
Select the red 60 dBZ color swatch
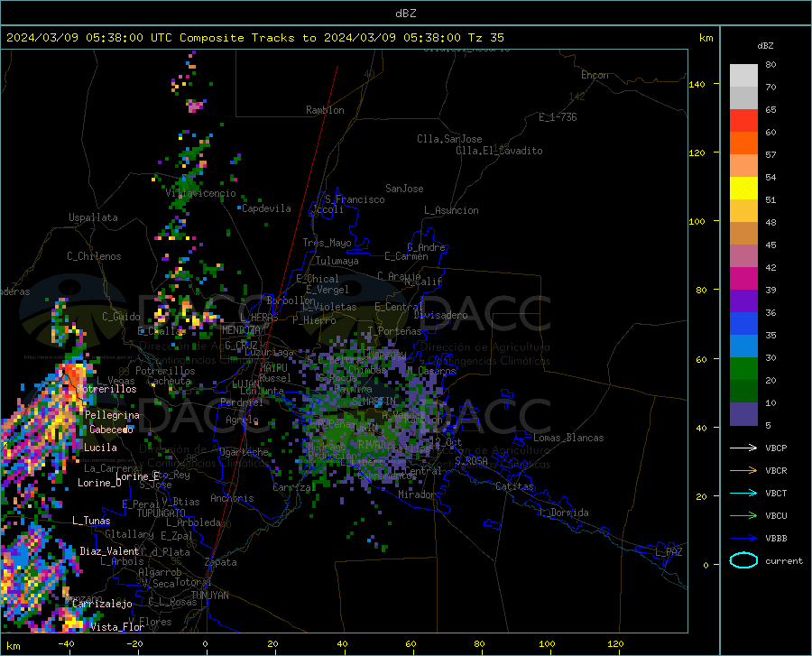click(x=743, y=121)
